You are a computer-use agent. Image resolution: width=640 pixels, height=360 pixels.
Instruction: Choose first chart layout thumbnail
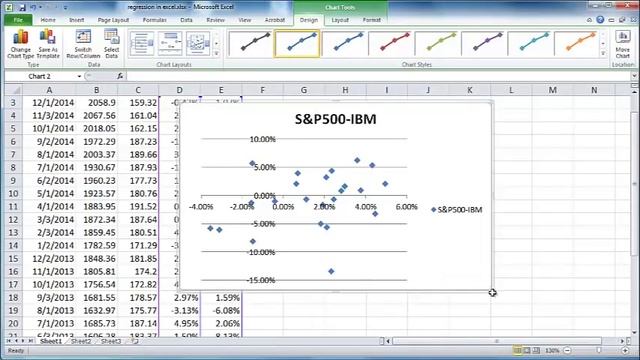(142, 43)
